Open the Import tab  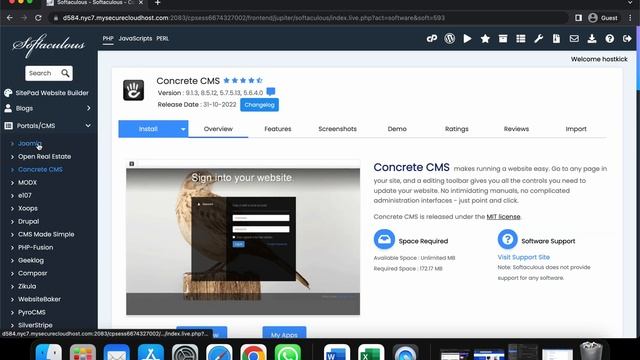(576, 129)
